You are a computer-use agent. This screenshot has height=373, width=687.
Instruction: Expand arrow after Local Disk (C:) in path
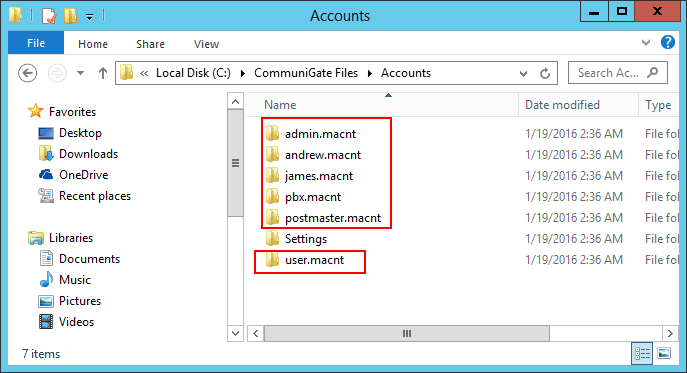243,73
